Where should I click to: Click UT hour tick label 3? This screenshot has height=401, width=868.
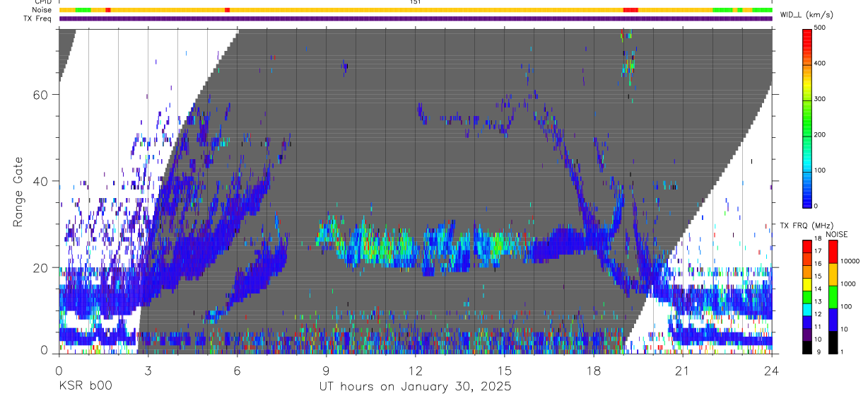tap(148, 370)
